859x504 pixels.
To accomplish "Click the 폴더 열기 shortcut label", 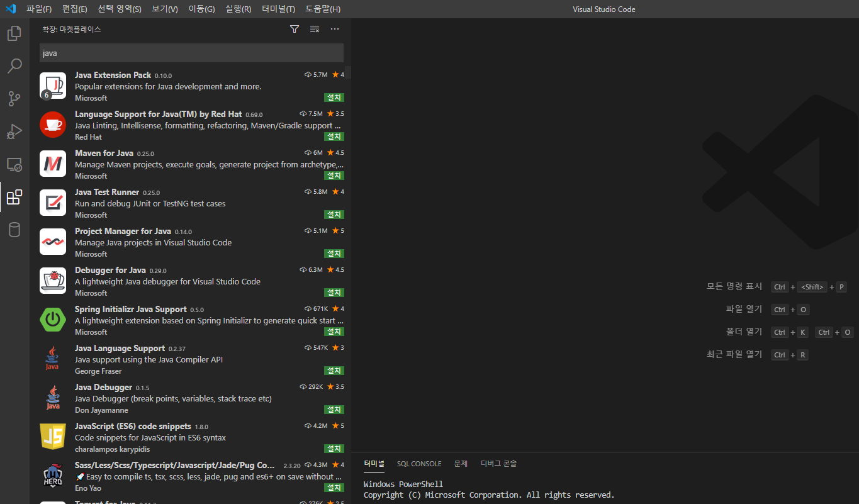I will 744,332.
